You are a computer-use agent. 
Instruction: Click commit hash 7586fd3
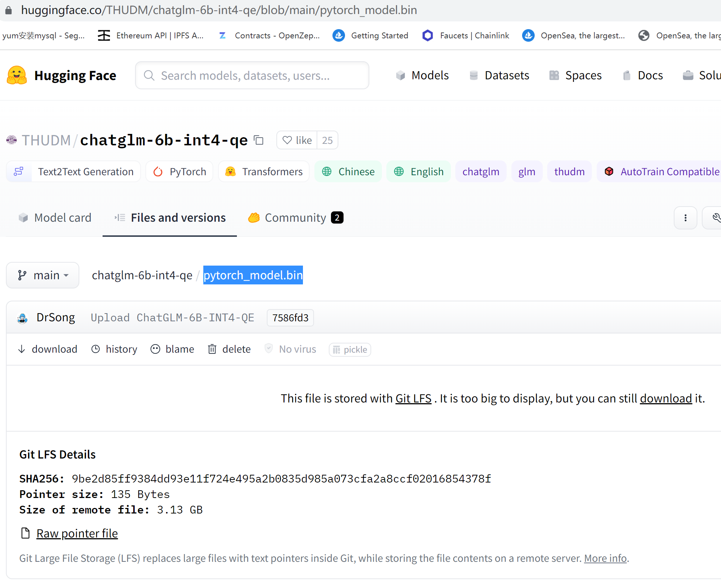[290, 318]
